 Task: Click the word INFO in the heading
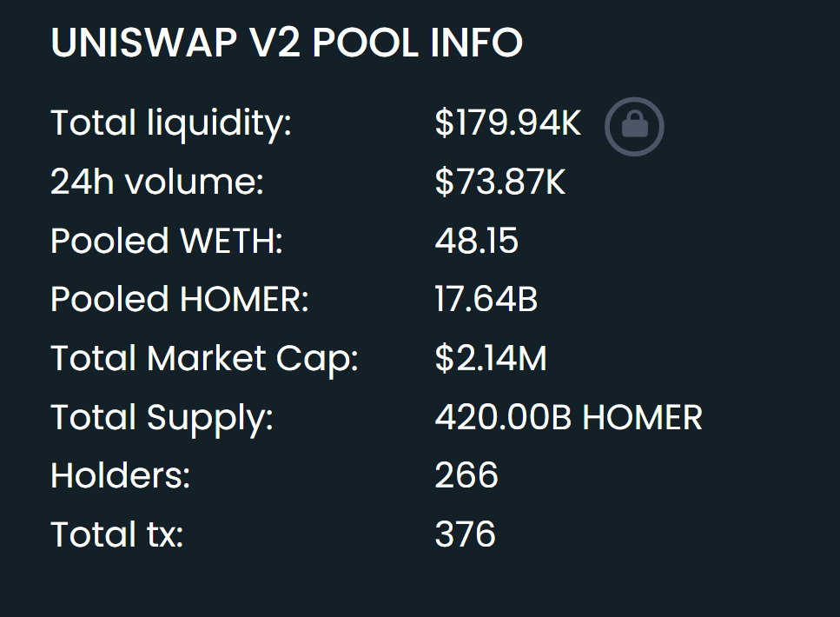tap(476, 43)
